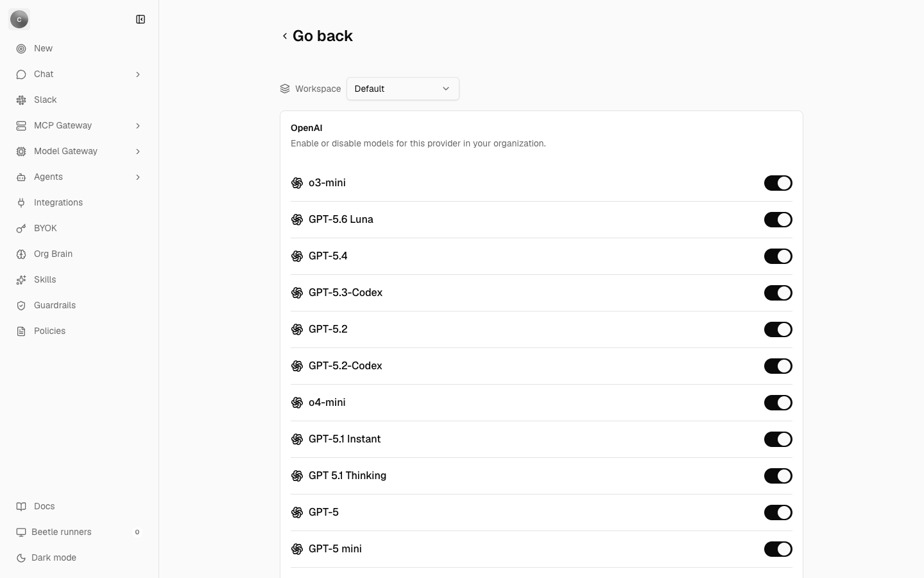Click the Agents robot icon
The height and width of the screenshot is (578, 924).
point(21,177)
